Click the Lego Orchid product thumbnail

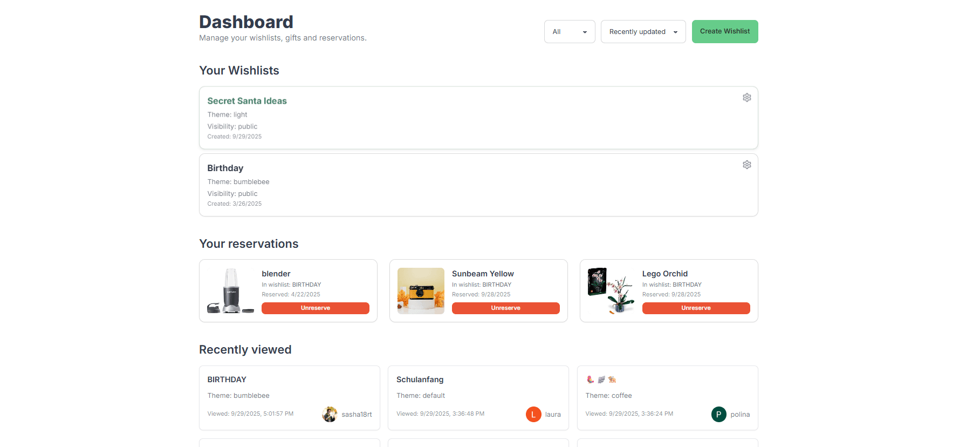pyautogui.click(x=611, y=291)
